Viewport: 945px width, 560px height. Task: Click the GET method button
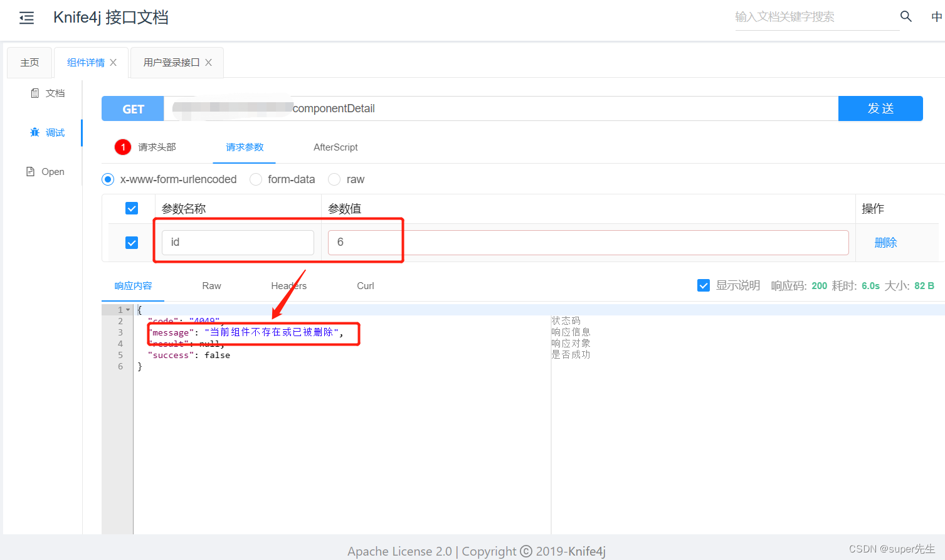[x=133, y=108]
